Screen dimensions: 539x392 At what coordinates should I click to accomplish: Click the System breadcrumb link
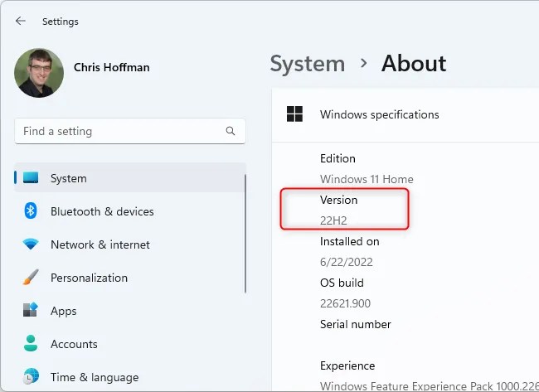tap(307, 64)
